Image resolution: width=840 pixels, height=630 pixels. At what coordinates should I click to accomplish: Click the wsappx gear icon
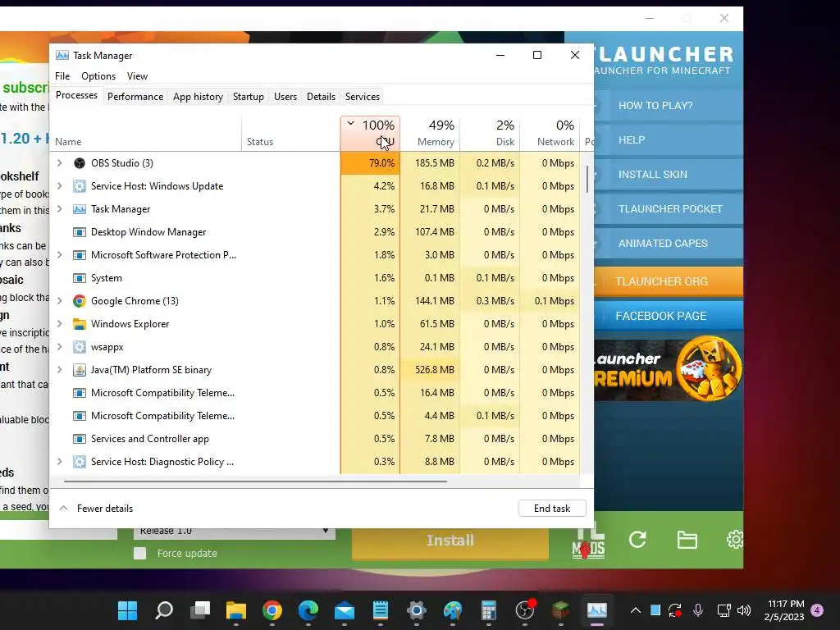(x=80, y=347)
